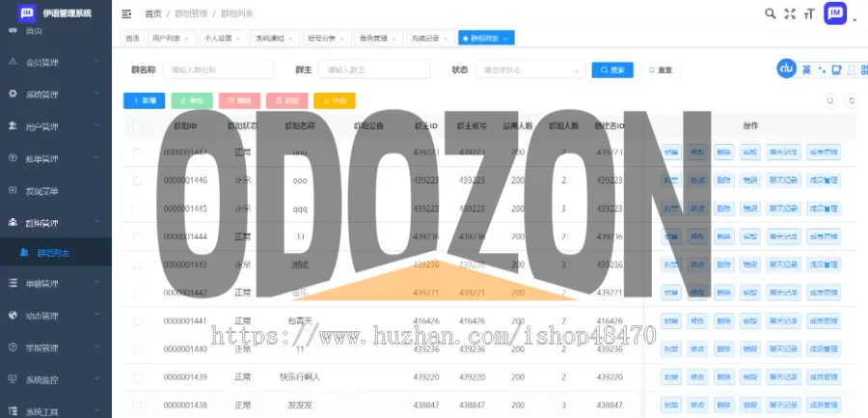Close the 个人设置 tab with its x

click(x=238, y=39)
